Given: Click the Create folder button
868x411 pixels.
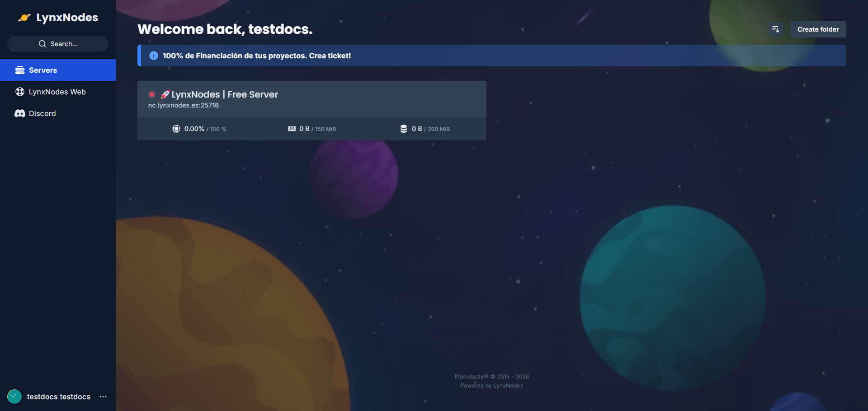Looking at the screenshot, I should (818, 29).
